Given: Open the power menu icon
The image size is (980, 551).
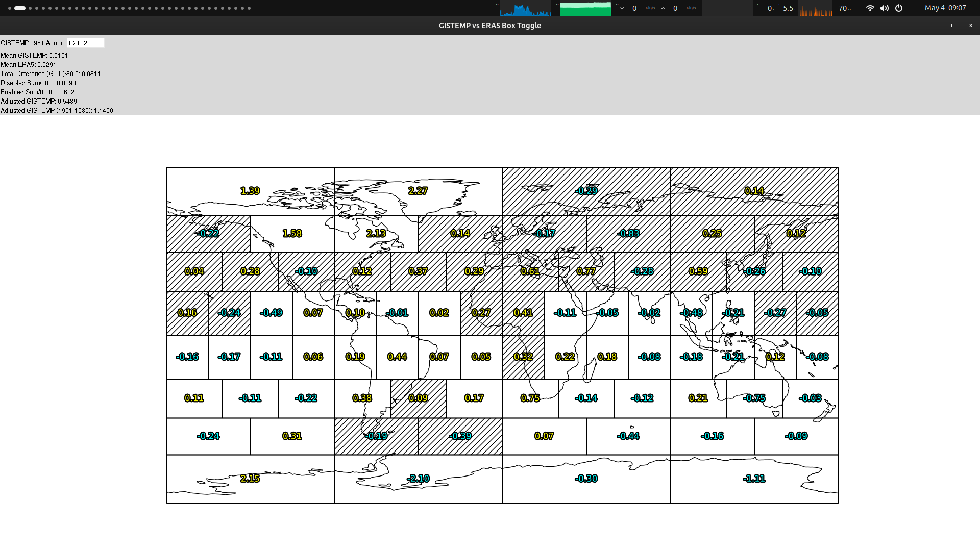Looking at the screenshot, I should (899, 8).
